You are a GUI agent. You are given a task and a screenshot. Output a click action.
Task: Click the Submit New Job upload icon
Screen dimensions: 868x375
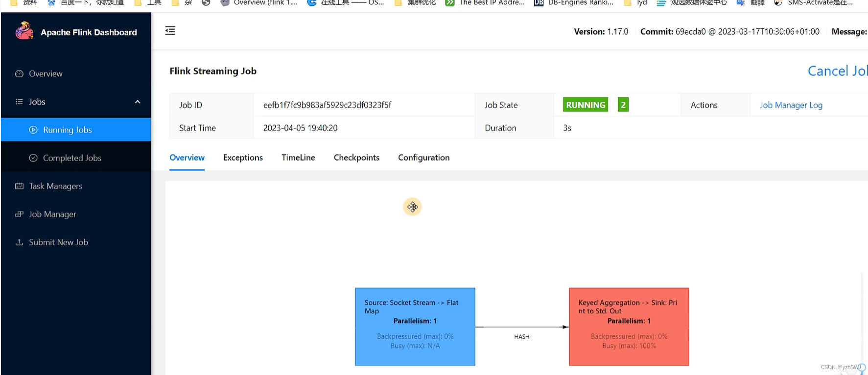(19, 242)
